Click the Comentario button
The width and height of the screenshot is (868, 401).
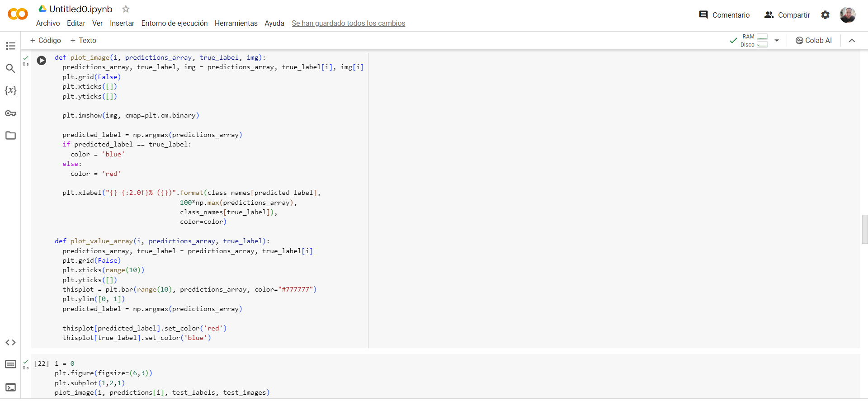(724, 15)
